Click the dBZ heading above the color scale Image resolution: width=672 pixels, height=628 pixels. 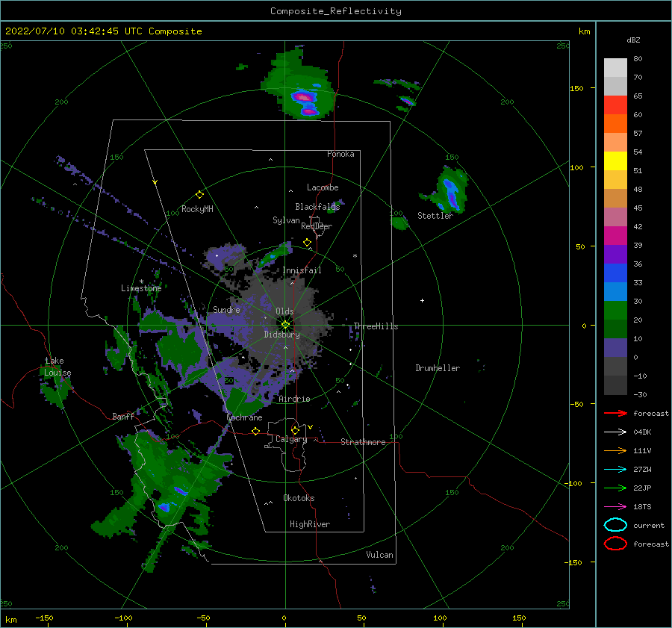(x=633, y=40)
